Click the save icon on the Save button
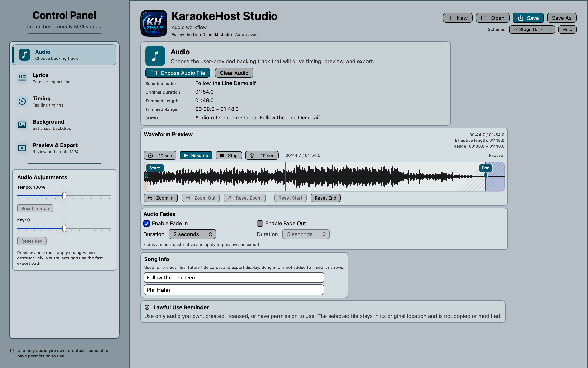Image resolution: width=588 pixels, height=368 pixels. tap(520, 18)
